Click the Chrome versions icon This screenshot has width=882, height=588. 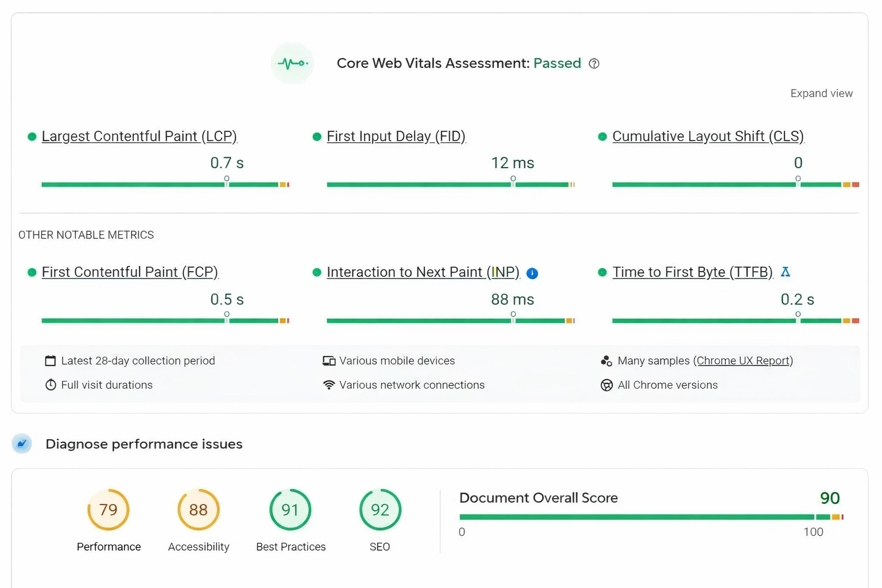[606, 385]
